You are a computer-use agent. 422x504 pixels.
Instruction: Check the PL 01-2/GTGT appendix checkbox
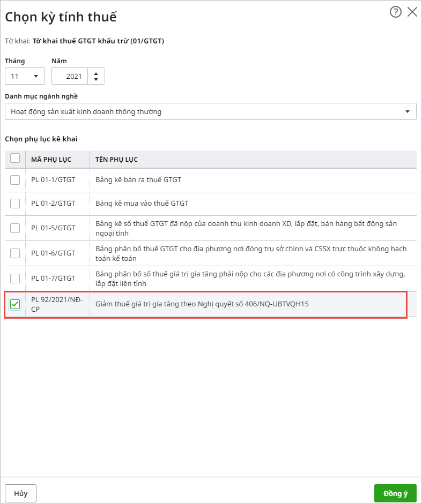(15, 204)
